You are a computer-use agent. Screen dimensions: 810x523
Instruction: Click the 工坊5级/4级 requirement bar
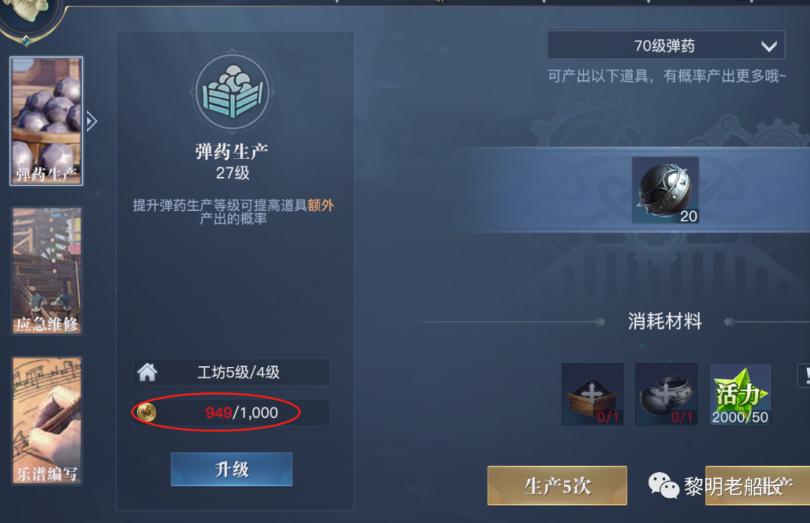tap(231, 372)
